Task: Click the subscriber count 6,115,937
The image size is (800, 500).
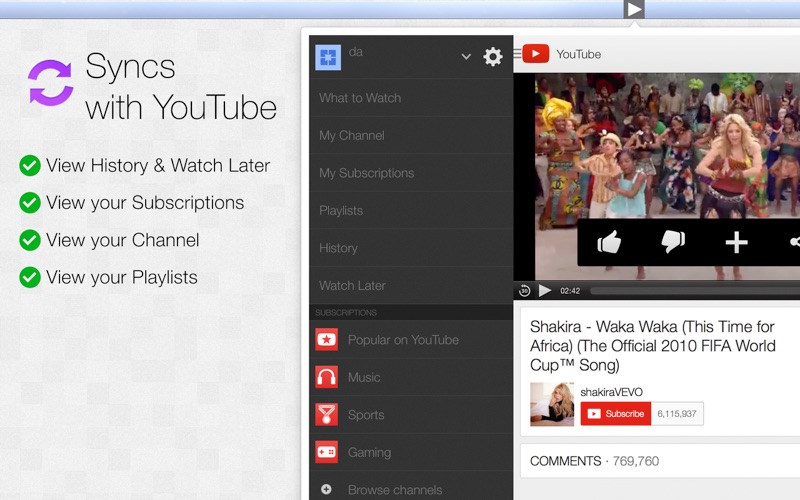Action: tap(677, 414)
